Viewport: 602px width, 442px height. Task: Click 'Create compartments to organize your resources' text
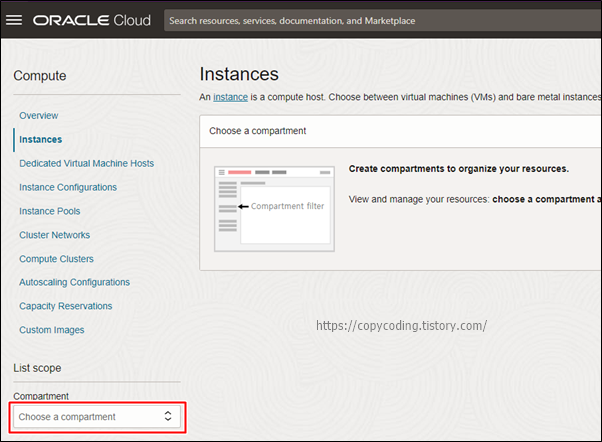tap(459, 169)
